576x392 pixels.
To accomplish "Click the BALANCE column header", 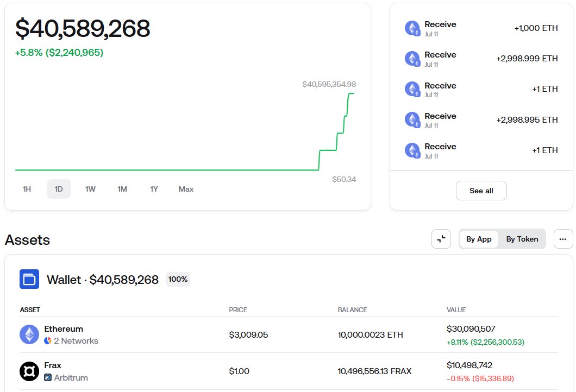I will 352,310.
